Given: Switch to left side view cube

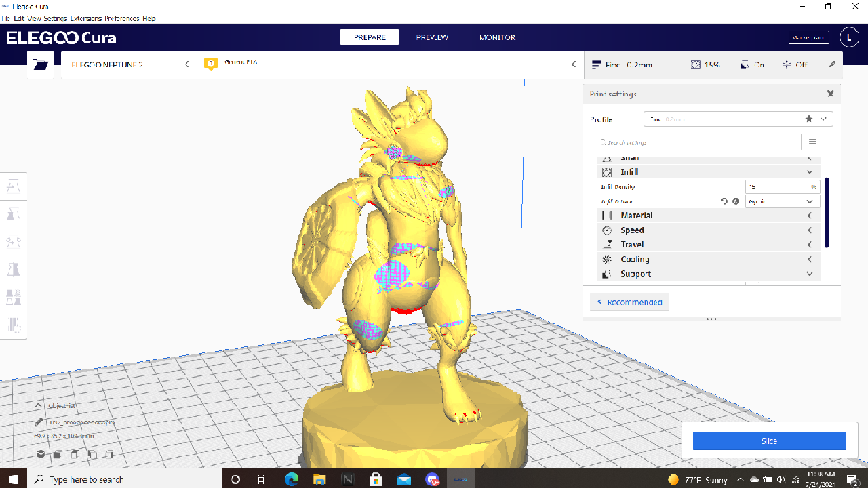Looking at the screenshot, I should point(92,454).
